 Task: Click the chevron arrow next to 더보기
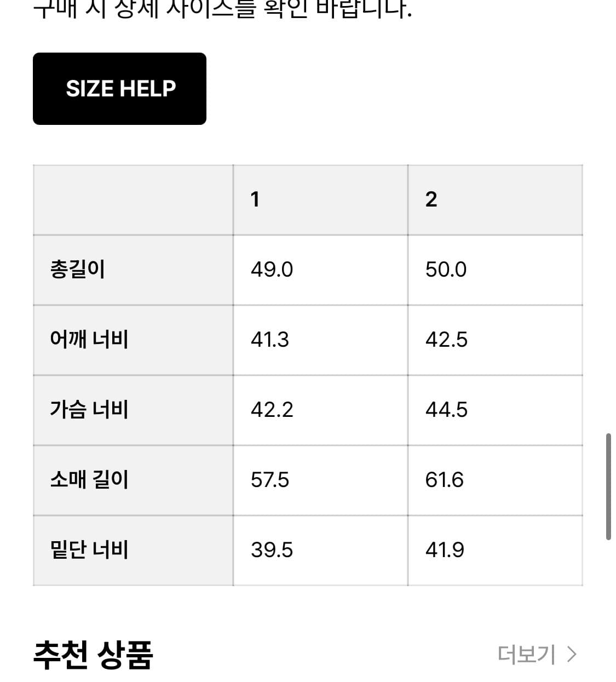(x=571, y=654)
